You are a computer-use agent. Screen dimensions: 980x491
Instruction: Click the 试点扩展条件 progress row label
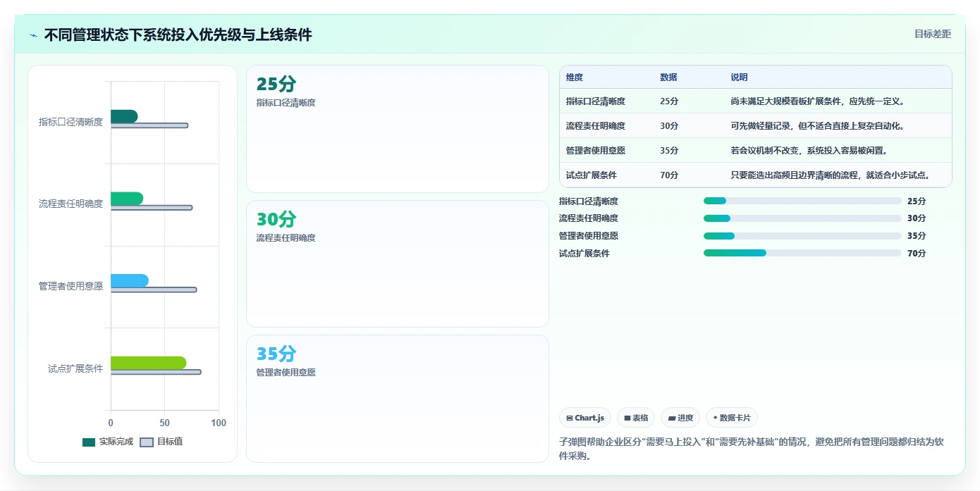pos(584,254)
